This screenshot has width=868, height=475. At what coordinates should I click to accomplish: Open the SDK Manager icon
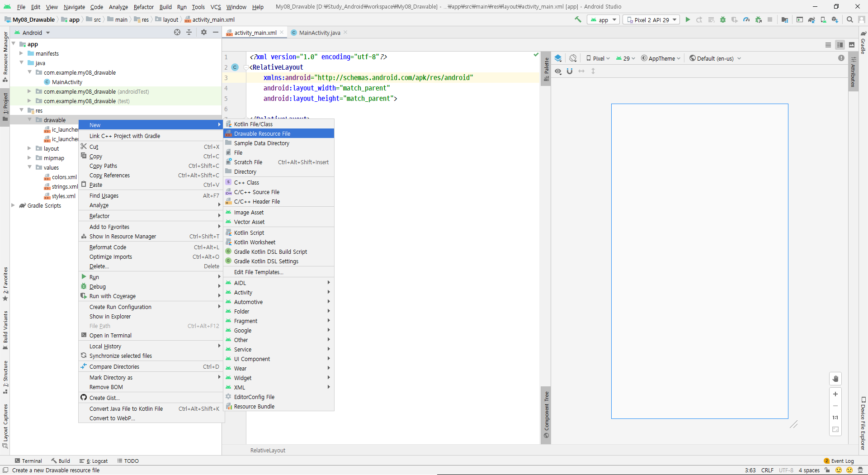click(x=835, y=19)
